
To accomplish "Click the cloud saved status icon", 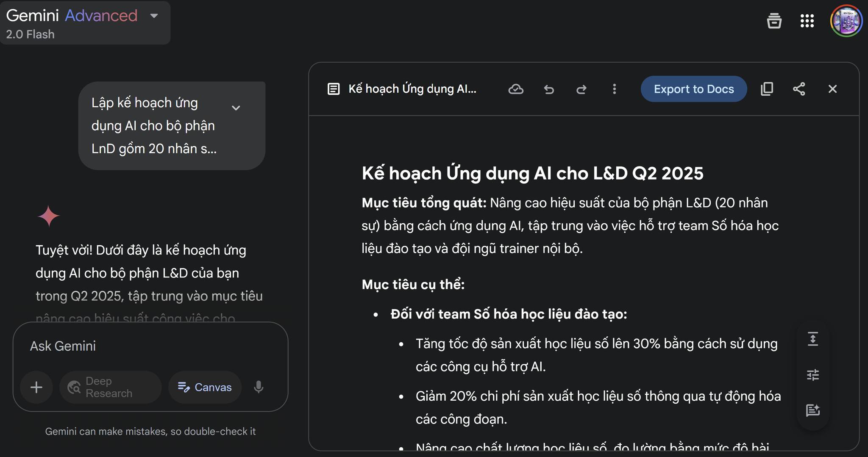I will coord(516,89).
